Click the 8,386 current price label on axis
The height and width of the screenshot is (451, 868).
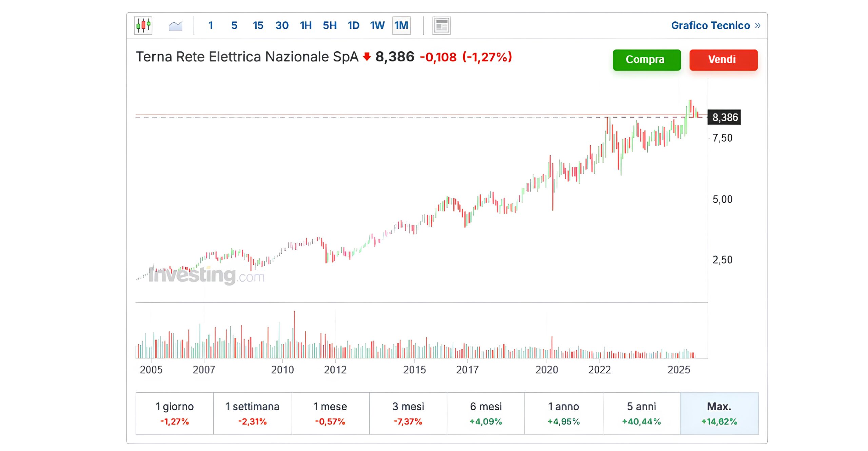click(724, 117)
